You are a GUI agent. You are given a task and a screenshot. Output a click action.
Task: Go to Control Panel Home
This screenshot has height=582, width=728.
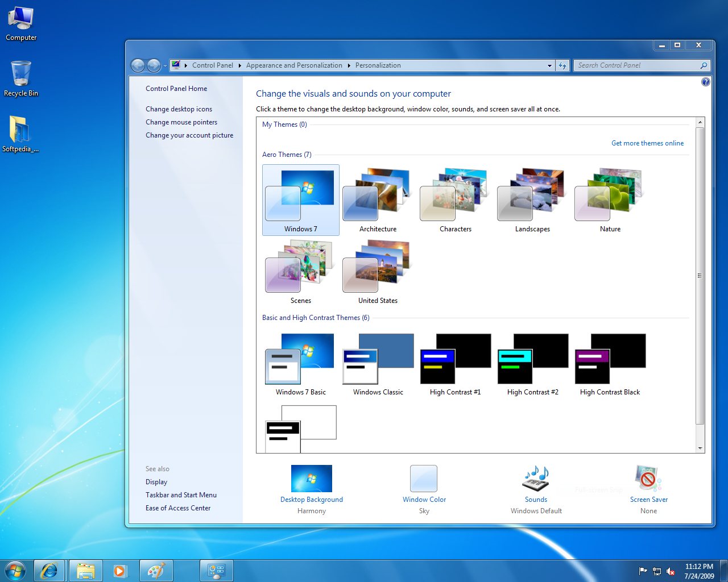tap(176, 89)
